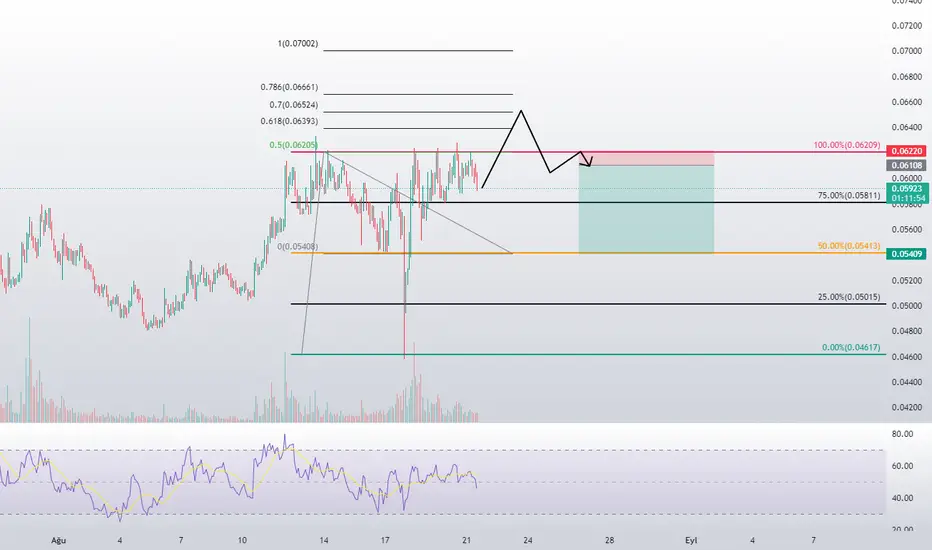The width and height of the screenshot is (932, 550).
Task: Click the date label 17 on time axis
Action: pos(385,540)
